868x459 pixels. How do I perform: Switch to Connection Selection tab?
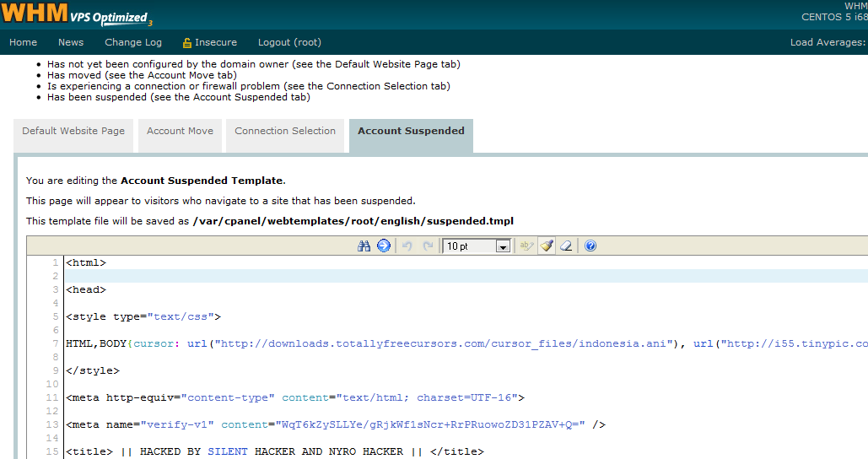(285, 135)
